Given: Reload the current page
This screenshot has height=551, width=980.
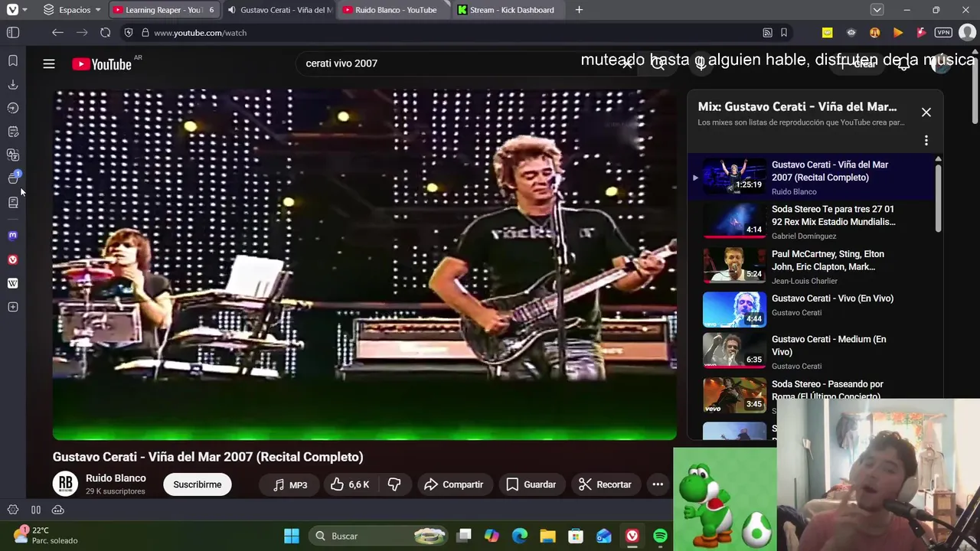Looking at the screenshot, I should pyautogui.click(x=105, y=33).
